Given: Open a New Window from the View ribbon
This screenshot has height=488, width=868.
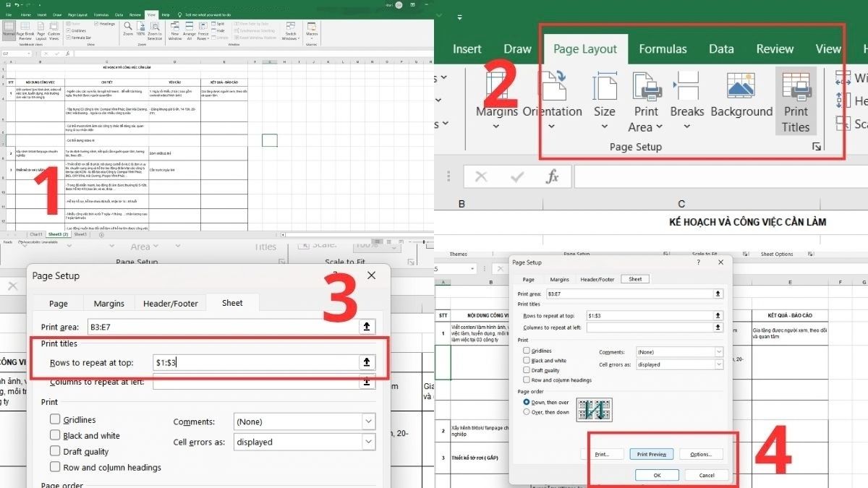Looking at the screenshot, I should (x=175, y=29).
